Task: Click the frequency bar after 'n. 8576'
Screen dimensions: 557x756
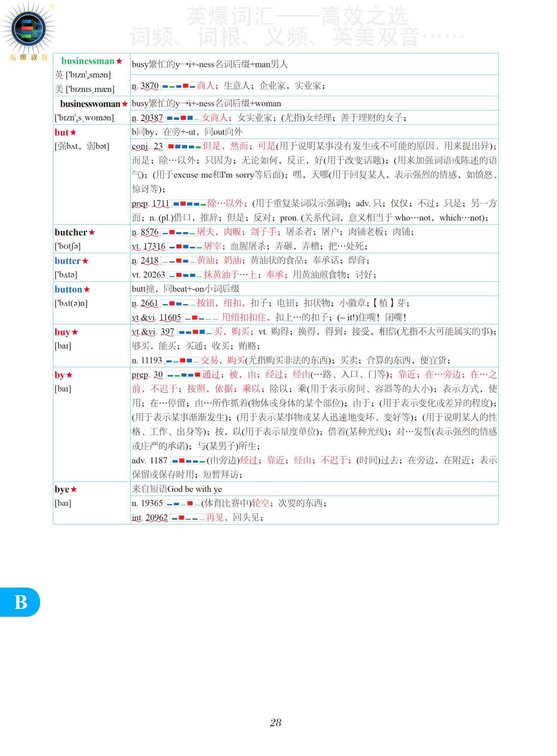Action: coord(178,232)
